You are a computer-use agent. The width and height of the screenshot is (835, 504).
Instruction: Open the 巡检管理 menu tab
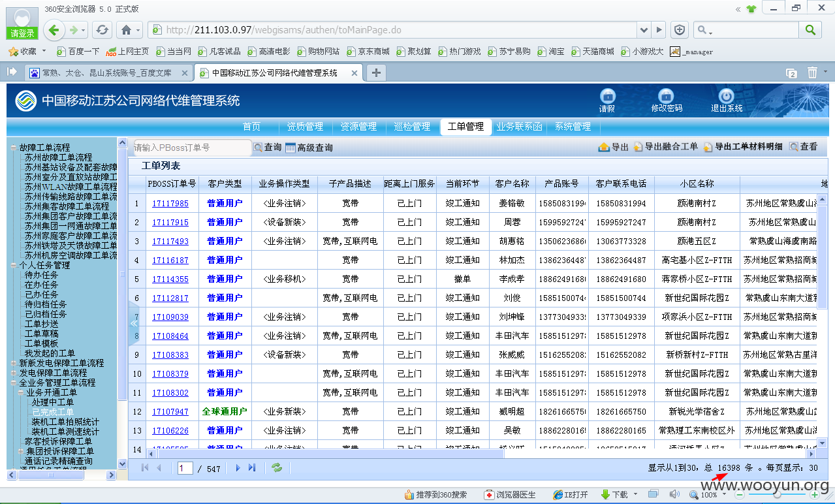point(412,127)
